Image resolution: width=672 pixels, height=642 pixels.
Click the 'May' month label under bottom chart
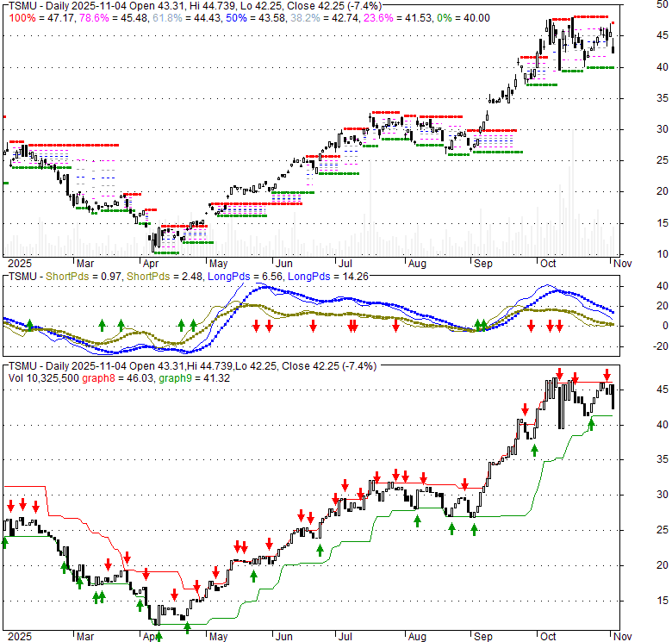pyautogui.click(x=218, y=637)
